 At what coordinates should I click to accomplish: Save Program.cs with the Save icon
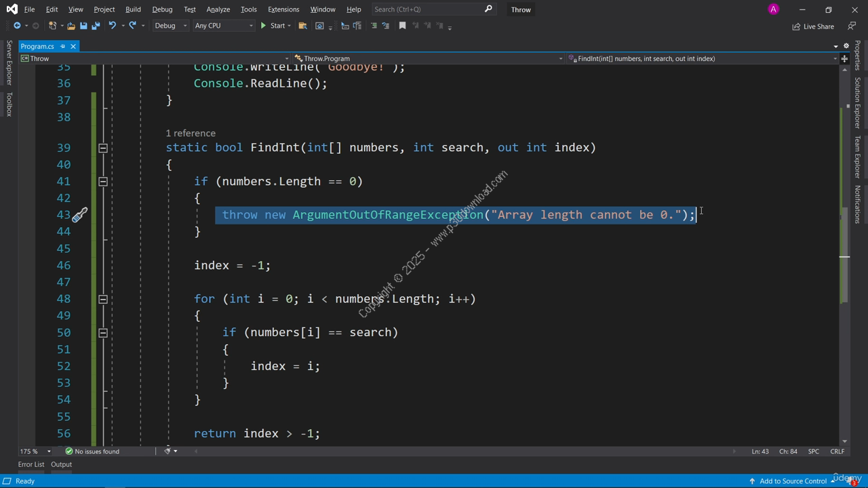point(83,26)
